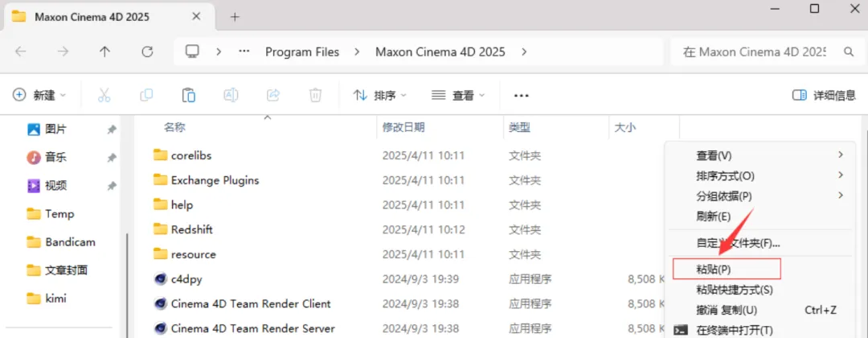Refresh the current folder view
Image resolution: width=868 pixels, height=338 pixels.
[x=147, y=52]
